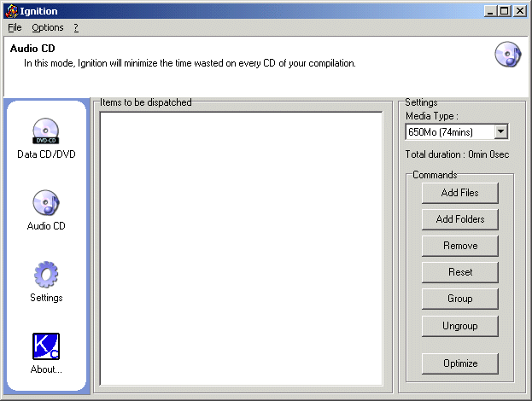Open the File menu
This screenshot has width=532, height=401.
15,27
